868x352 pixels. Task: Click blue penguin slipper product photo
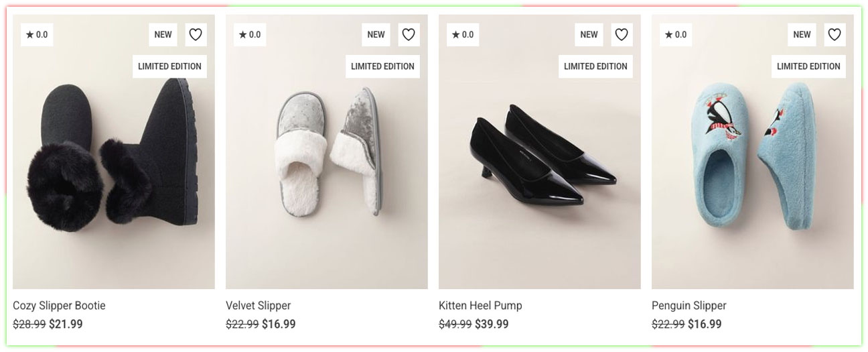pos(753,161)
